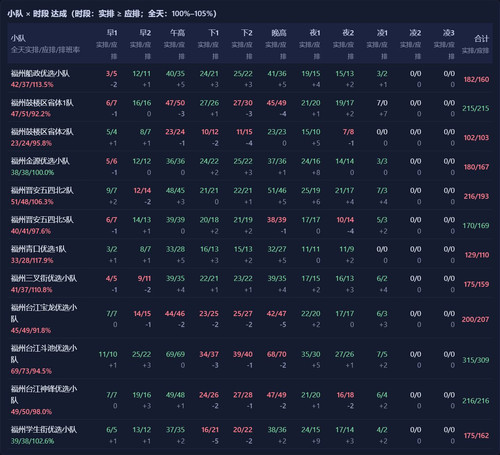Click the total value 182/160

[x=476, y=79]
